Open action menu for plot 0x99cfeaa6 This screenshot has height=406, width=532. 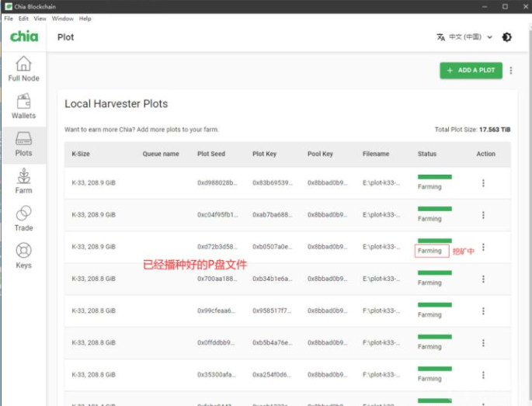point(483,311)
